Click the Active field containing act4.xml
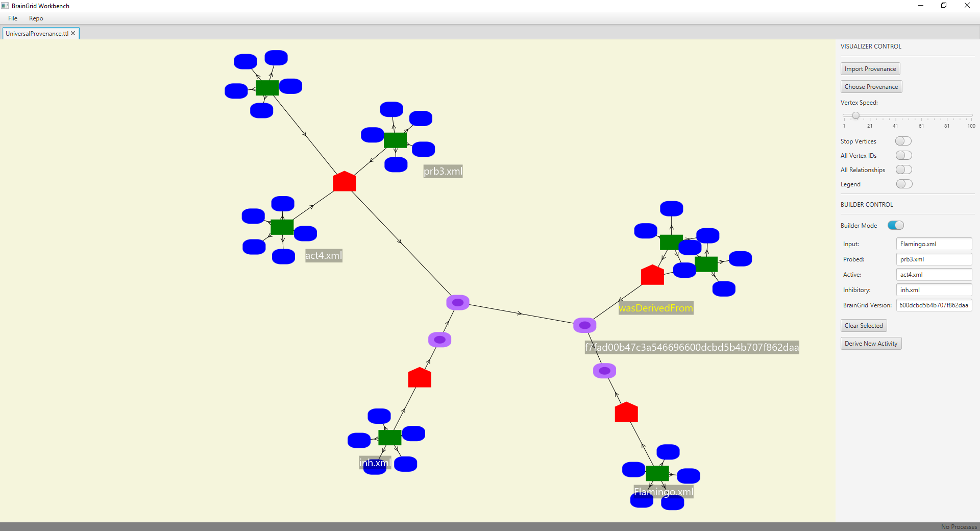Viewport: 980px width, 531px height. click(934, 275)
